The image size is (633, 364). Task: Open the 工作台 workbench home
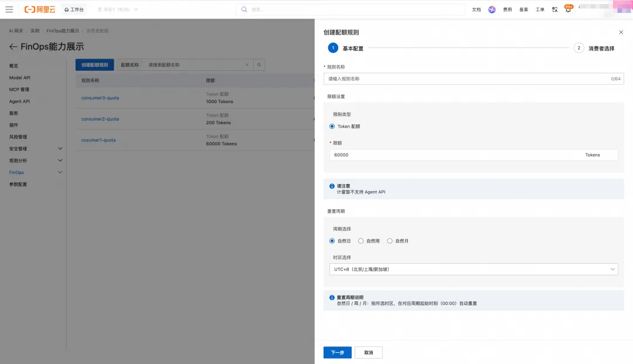tap(74, 9)
